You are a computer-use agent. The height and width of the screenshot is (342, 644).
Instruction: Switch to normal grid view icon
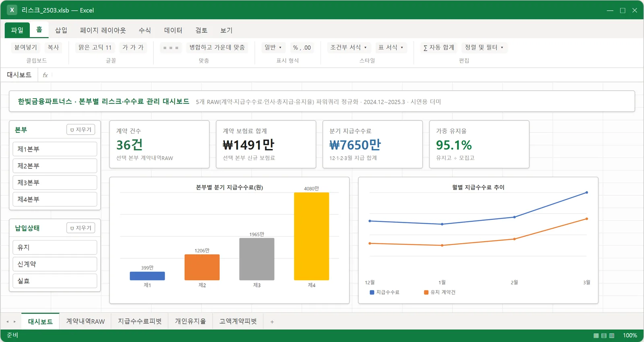tap(596, 336)
